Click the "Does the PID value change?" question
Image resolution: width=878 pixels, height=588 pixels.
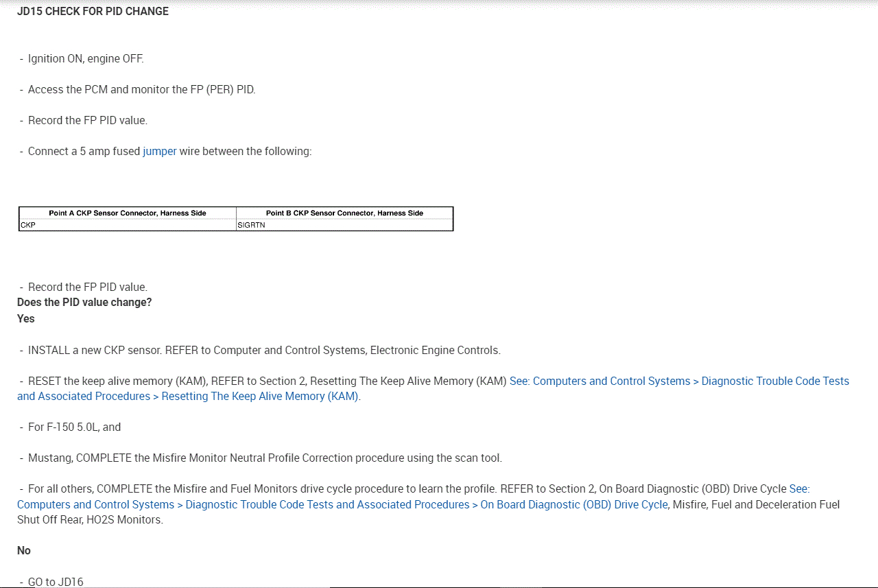(x=84, y=303)
